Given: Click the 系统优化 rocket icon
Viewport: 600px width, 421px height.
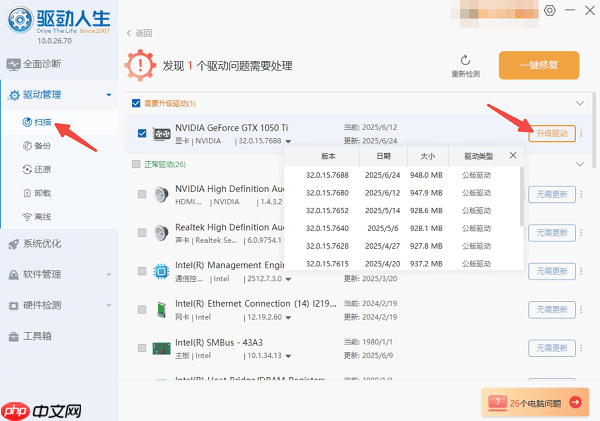Looking at the screenshot, I should tap(13, 244).
